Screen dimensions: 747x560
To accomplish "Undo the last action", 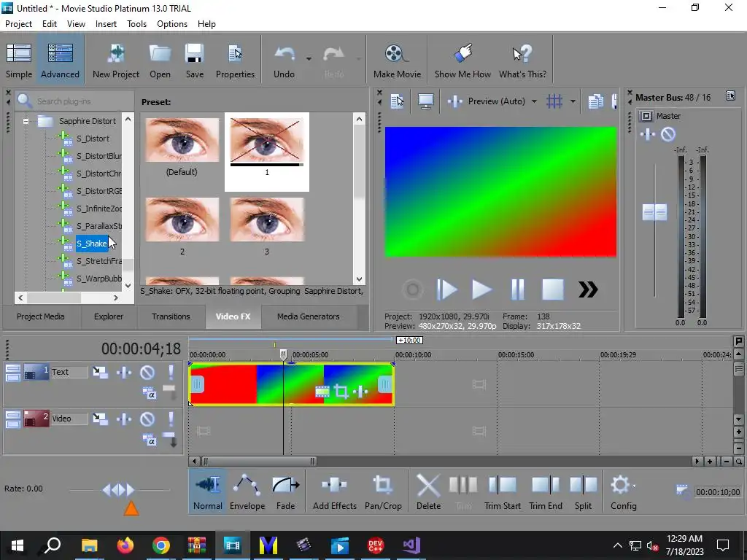I will pyautogui.click(x=284, y=60).
